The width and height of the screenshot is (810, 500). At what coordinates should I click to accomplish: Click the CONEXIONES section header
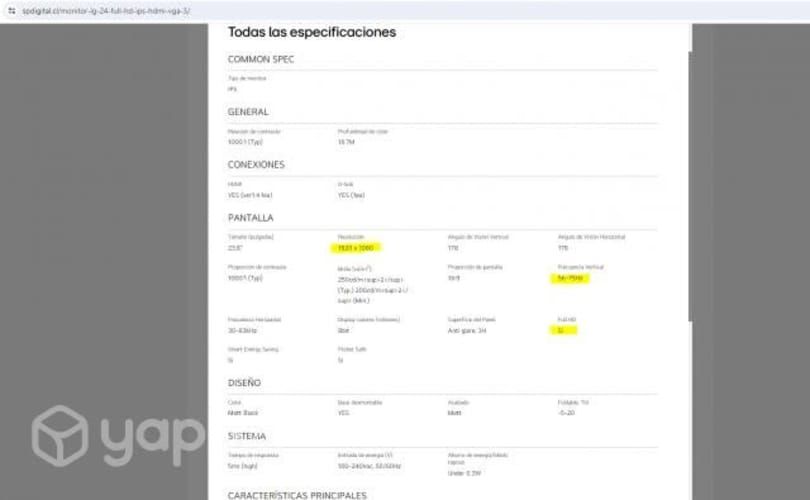[x=256, y=165]
